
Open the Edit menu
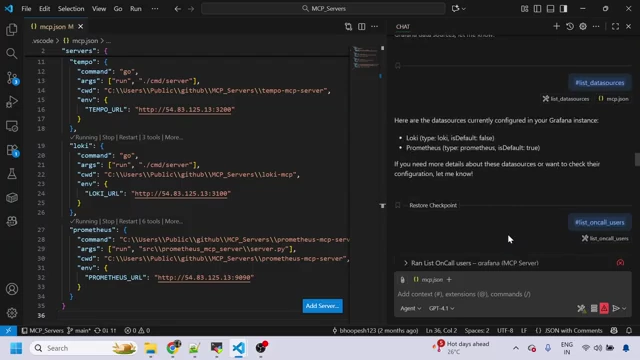click(44, 9)
